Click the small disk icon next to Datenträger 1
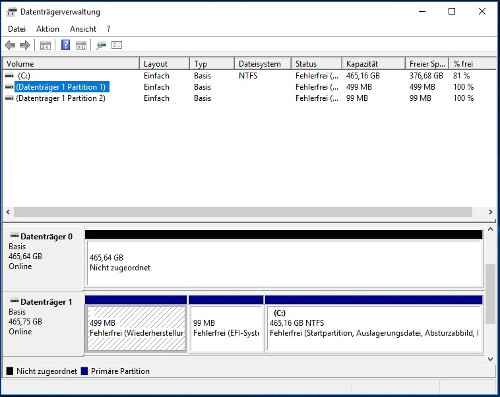500x397 pixels. click(x=14, y=301)
